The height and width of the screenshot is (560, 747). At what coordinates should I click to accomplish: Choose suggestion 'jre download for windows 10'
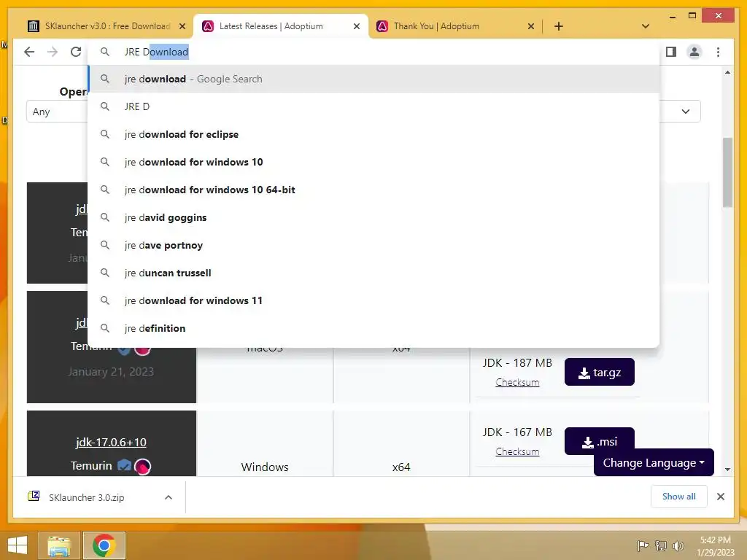(374, 162)
